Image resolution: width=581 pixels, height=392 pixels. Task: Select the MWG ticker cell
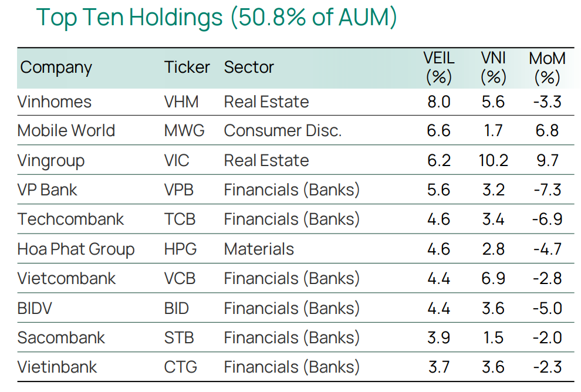tap(184, 131)
